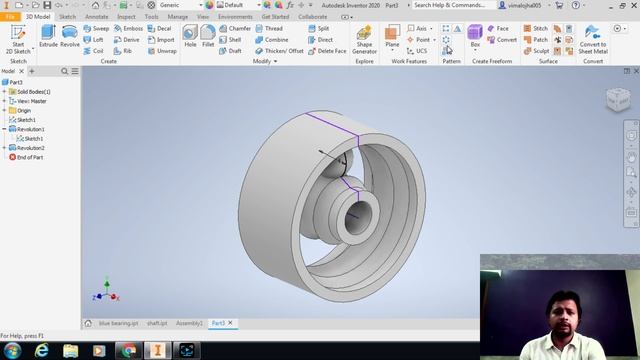Select the Rib tool
Viewport: 640px width, 360px height.
coord(123,51)
